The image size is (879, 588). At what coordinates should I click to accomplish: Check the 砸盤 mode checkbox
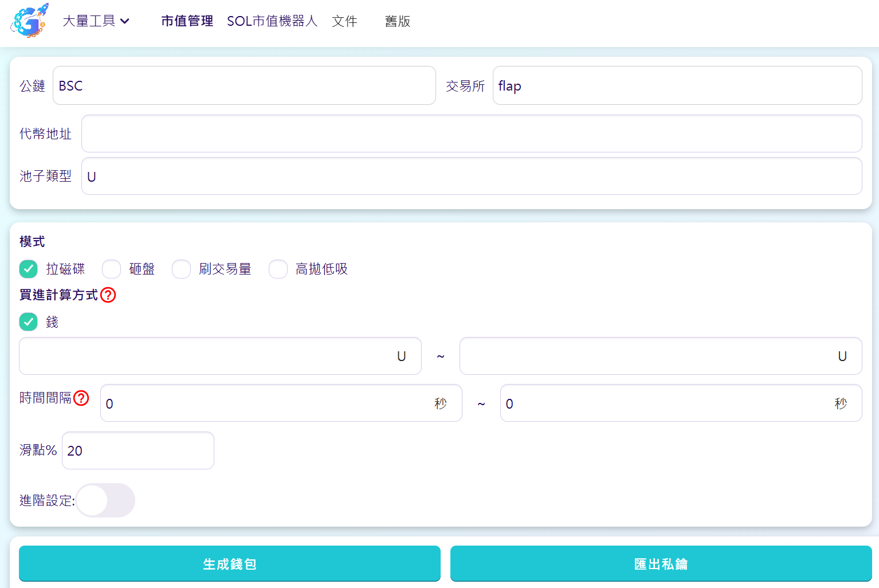[x=112, y=269]
